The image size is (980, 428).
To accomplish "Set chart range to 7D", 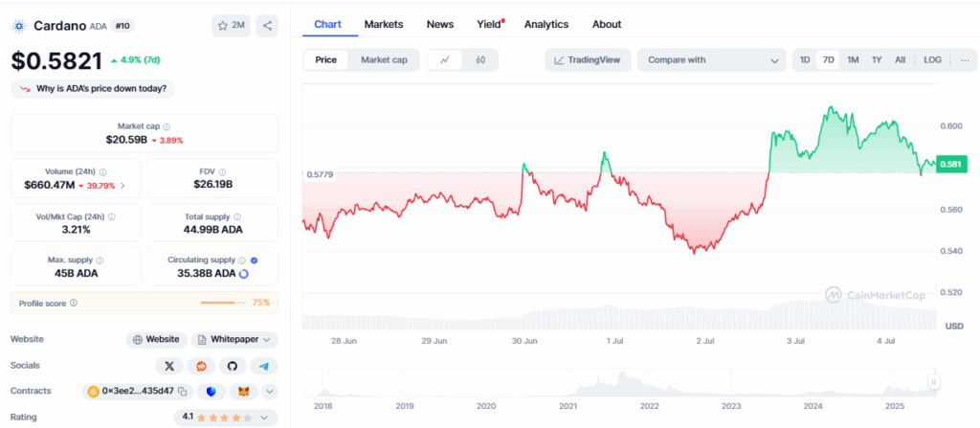I will pos(828,60).
